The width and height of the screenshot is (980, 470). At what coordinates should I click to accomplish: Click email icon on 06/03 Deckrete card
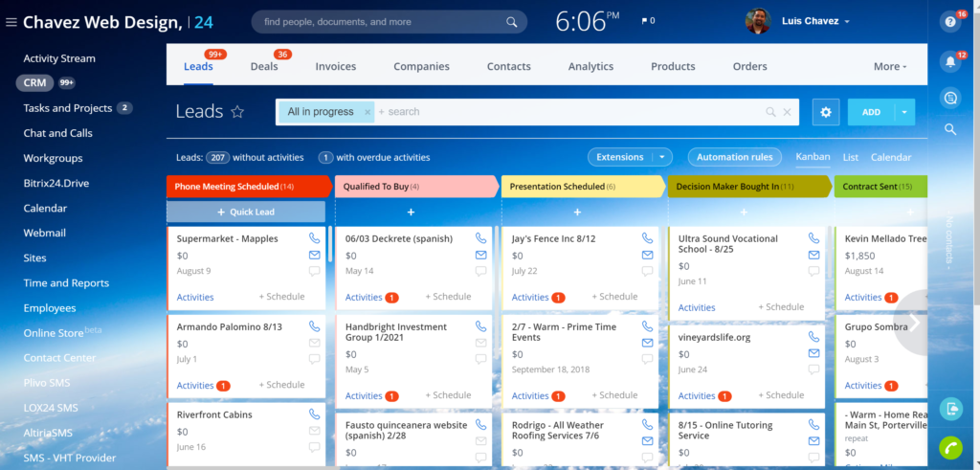tap(480, 255)
